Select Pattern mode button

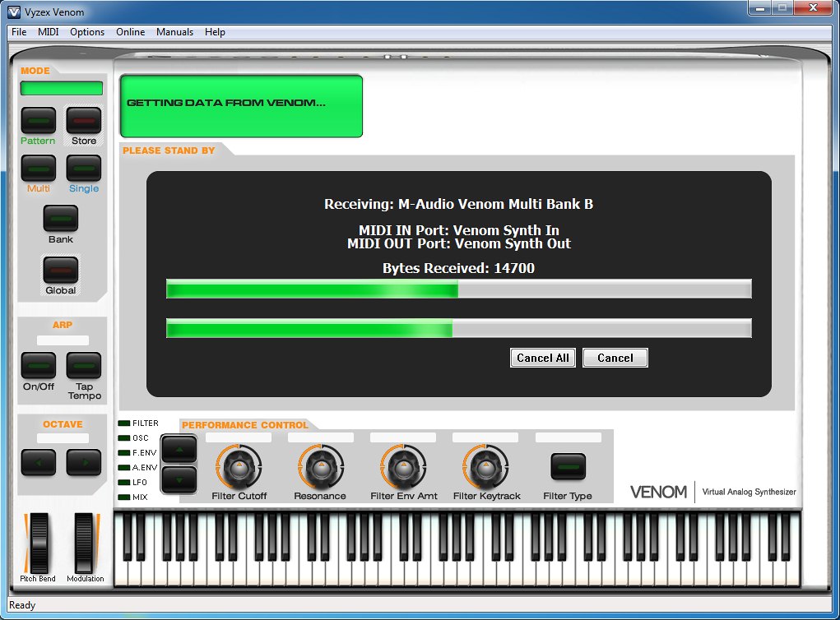click(x=39, y=120)
